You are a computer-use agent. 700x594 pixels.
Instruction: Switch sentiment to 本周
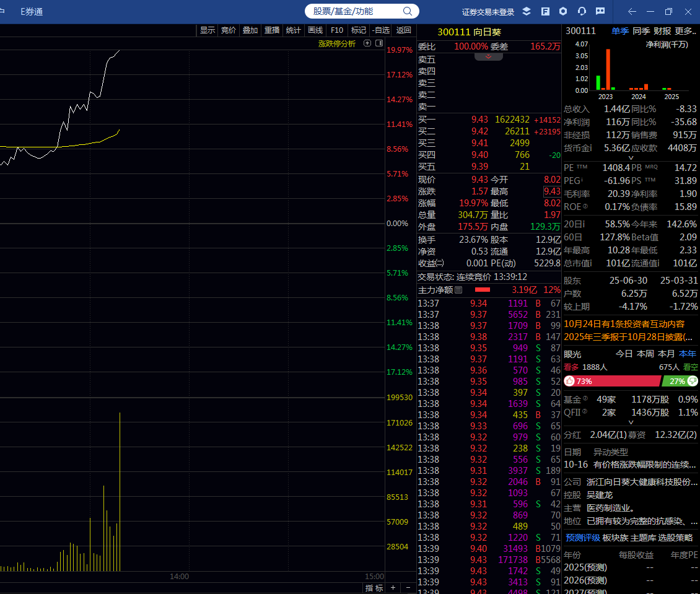(x=645, y=354)
